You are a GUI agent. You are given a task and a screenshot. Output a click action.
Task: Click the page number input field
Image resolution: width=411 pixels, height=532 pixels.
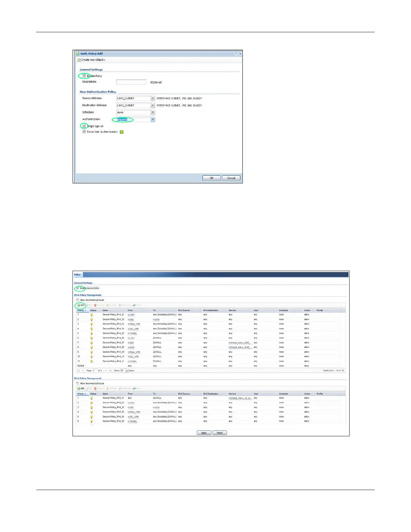[x=95, y=370]
